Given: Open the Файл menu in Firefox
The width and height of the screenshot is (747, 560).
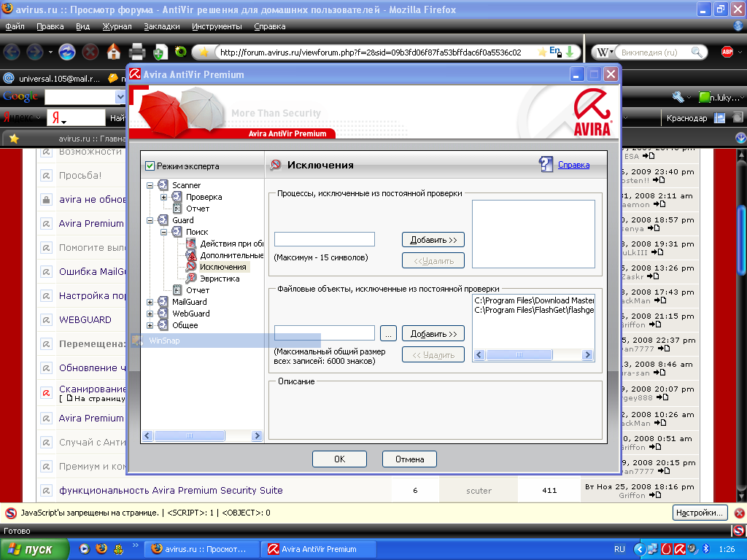Looking at the screenshot, I should click(x=15, y=26).
